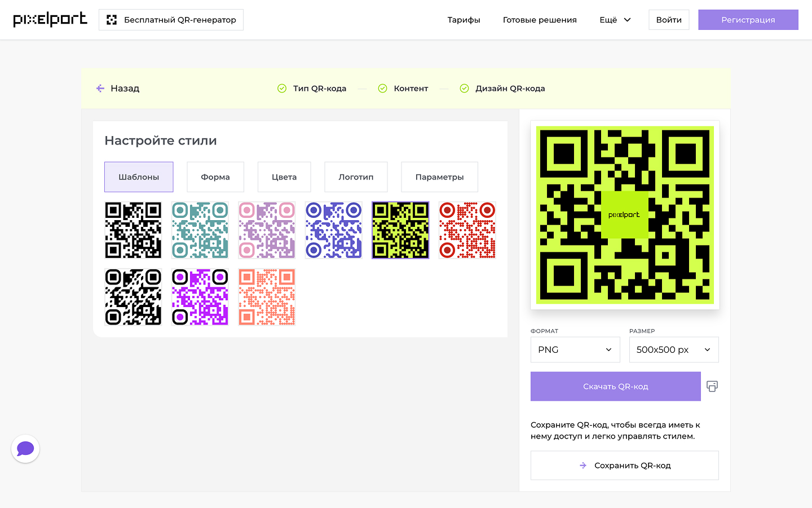Expand the Ещё menu
812x508 pixels.
pyautogui.click(x=615, y=20)
